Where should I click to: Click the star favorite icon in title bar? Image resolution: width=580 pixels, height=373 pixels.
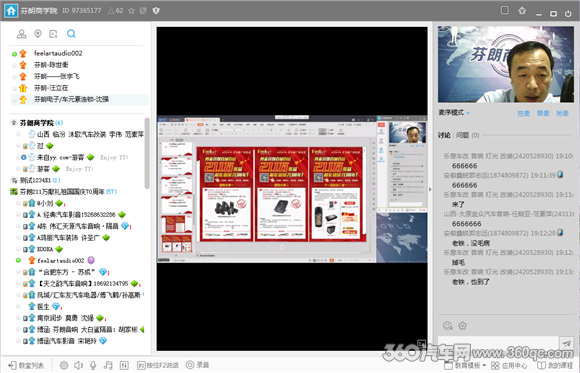[x=131, y=11]
